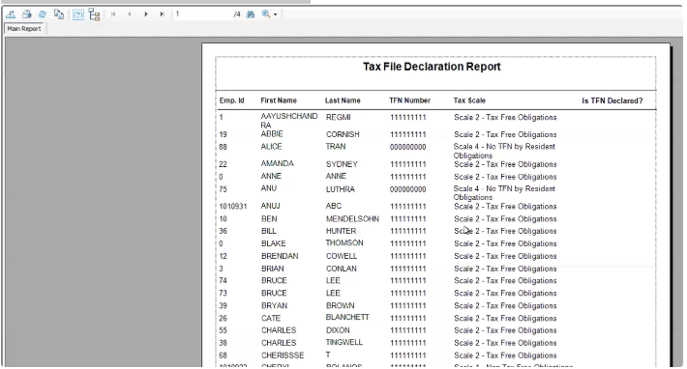Click the Tax Scale column header
The image size is (687, 369).
click(469, 100)
